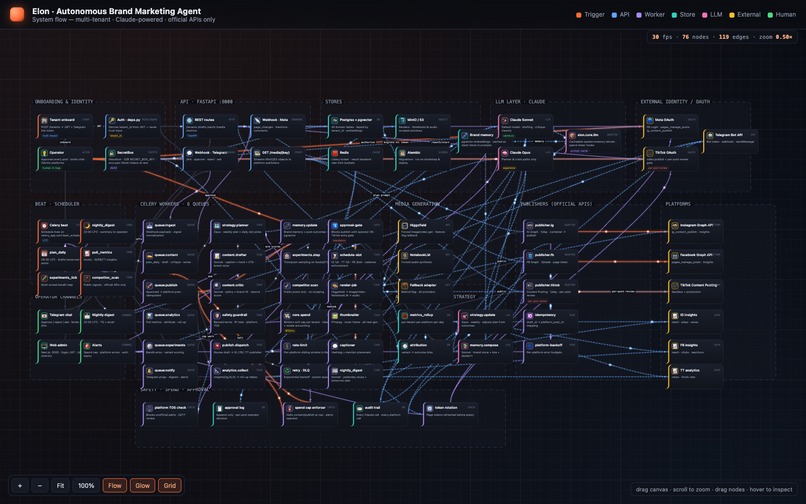
Task: Select the Webhook Telegram chat icon
Action: (x=189, y=153)
